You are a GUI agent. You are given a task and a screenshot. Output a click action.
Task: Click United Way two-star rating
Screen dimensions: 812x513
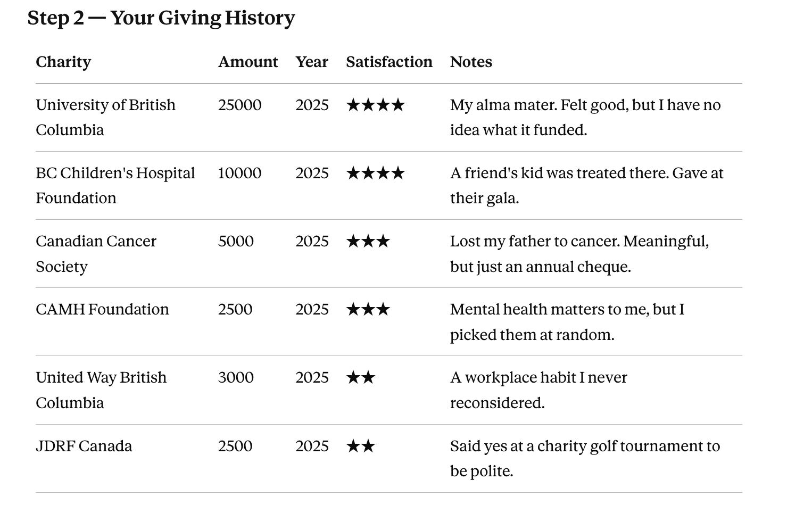tap(361, 377)
